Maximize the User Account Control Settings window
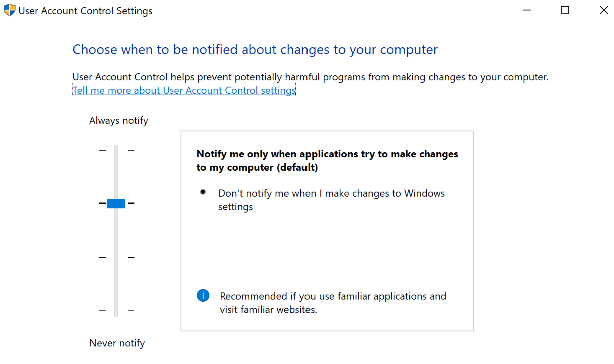 tap(565, 10)
